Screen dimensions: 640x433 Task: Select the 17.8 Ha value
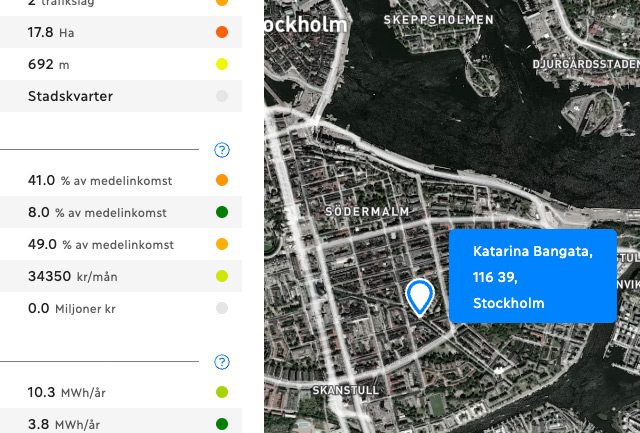click(x=51, y=32)
